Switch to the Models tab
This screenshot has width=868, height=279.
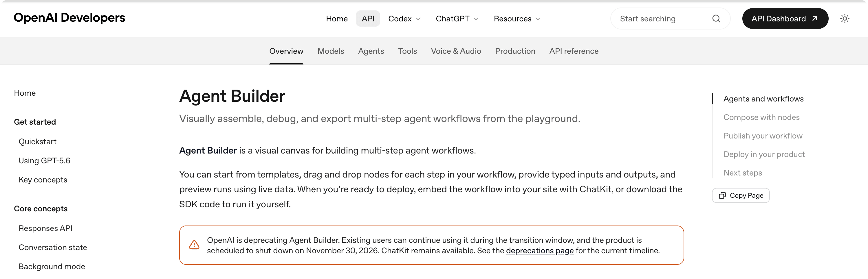pyautogui.click(x=331, y=51)
